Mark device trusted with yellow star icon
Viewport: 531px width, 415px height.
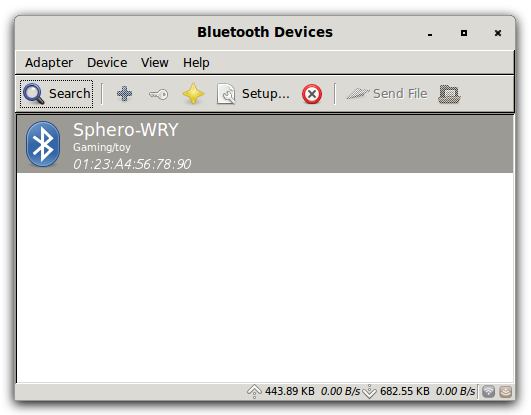pos(193,94)
